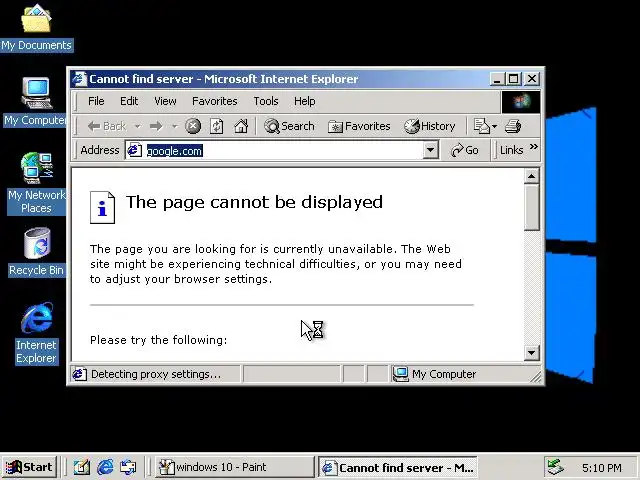This screenshot has height=480, width=640.
Task: Minimize the Internet Explorer window
Action: pos(497,79)
